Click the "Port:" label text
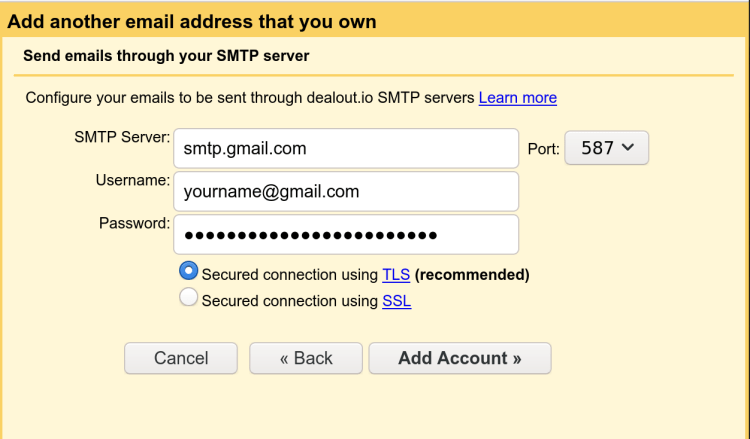The height and width of the screenshot is (439, 750). point(542,149)
